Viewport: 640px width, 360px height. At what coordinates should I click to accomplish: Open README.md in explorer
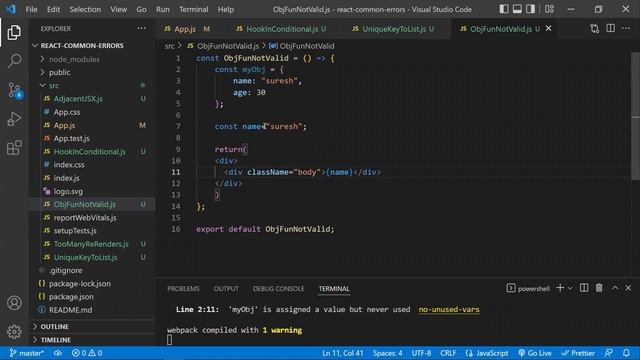(92, 310)
